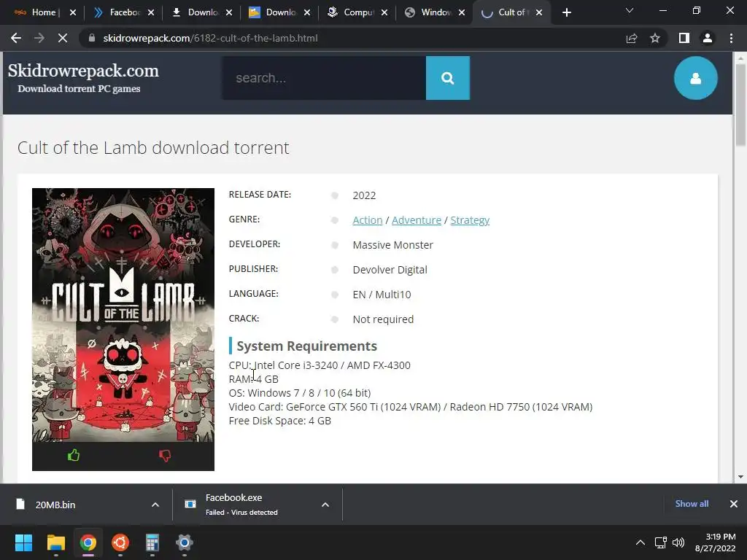Click the network tray icon
This screenshot has height=560, width=747.
tap(660, 542)
